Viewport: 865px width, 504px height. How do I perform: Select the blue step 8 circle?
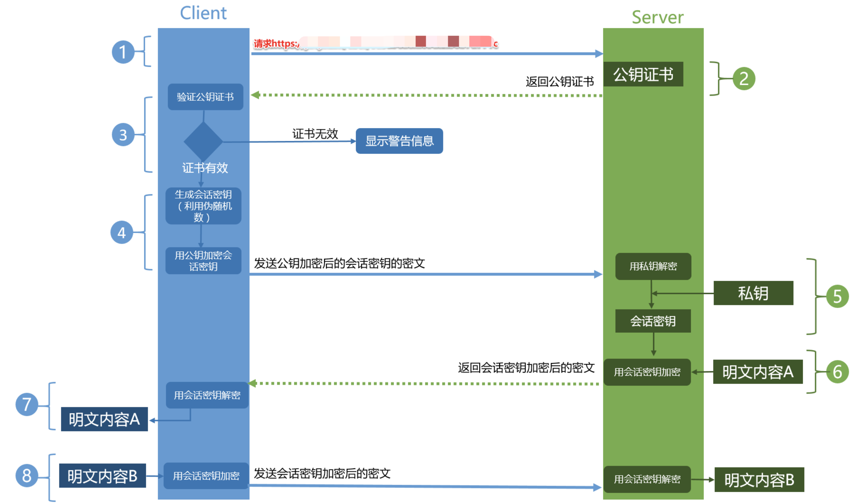[x=27, y=476]
